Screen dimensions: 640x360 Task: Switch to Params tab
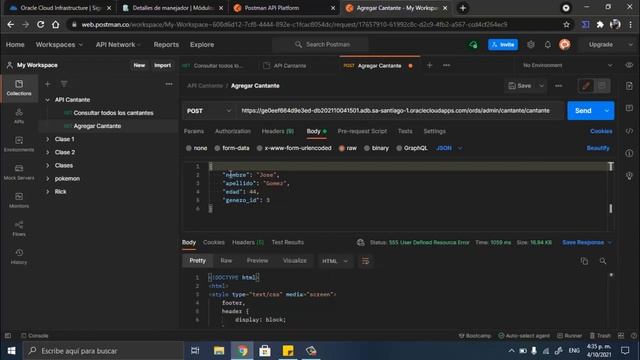pyautogui.click(x=193, y=131)
